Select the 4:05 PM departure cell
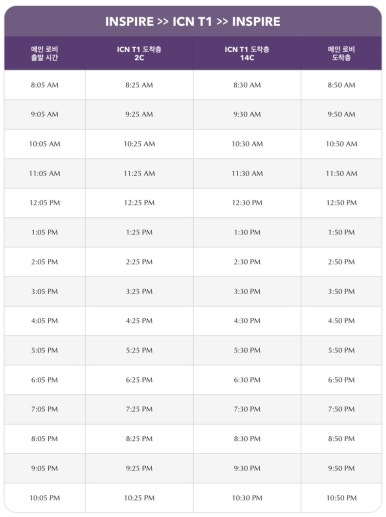 point(45,321)
